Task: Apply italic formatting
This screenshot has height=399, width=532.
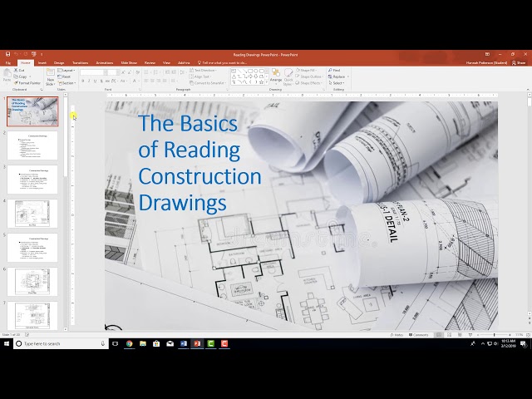Action: tap(89, 81)
